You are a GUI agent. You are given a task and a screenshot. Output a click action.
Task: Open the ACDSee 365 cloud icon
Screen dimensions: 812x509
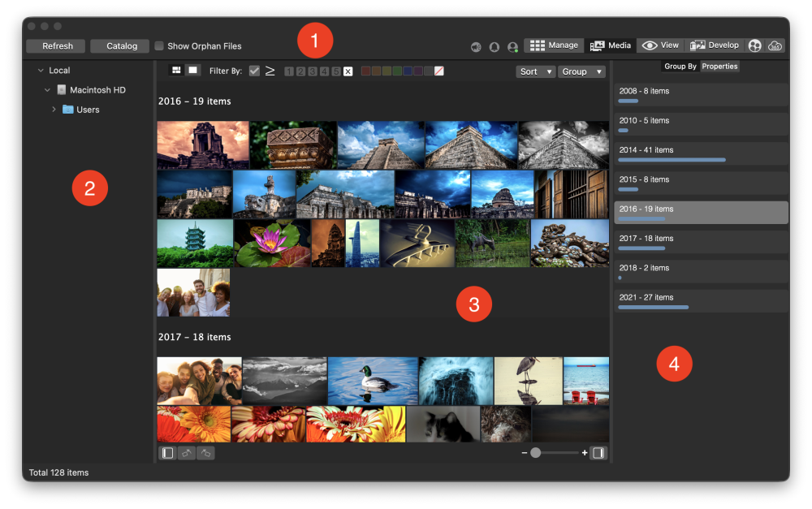coord(775,46)
